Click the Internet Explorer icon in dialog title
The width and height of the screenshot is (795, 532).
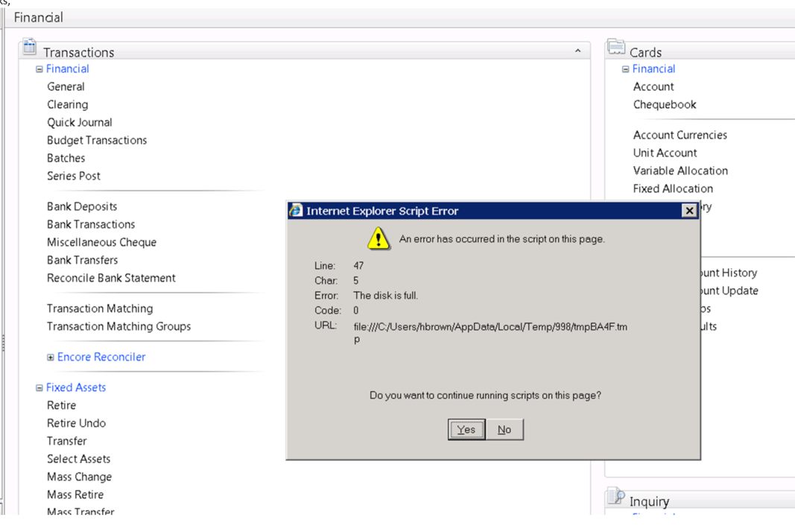point(297,211)
